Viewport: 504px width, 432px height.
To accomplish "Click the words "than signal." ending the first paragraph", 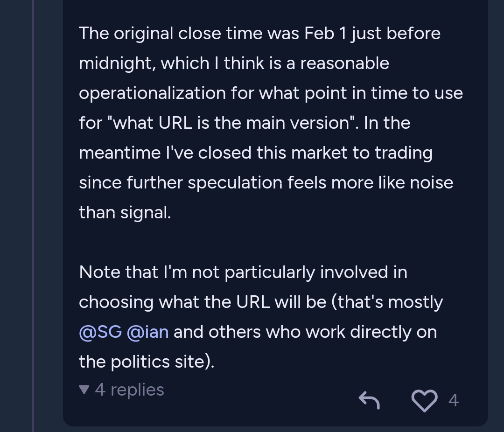I will click(125, 213).
